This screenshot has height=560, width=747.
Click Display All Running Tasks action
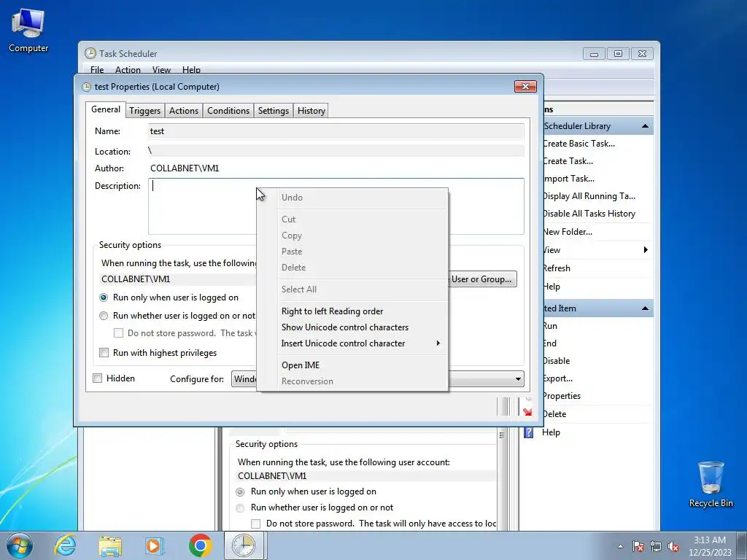point(589,196)
